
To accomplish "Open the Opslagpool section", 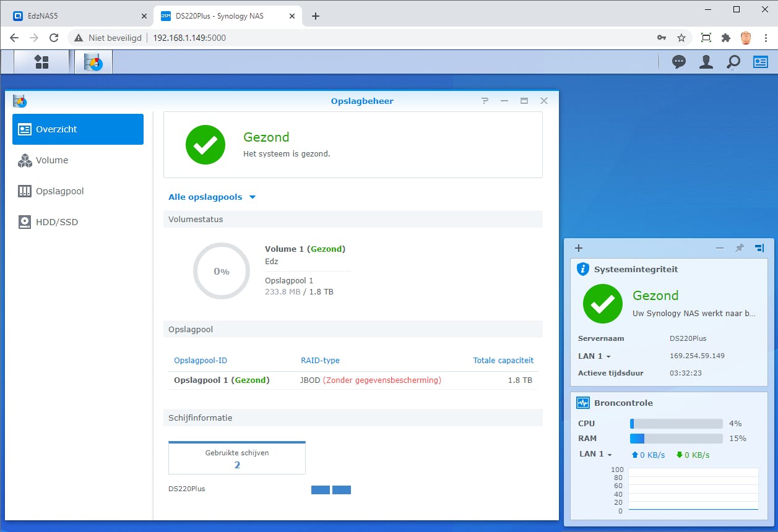I will tap(78, 191).
